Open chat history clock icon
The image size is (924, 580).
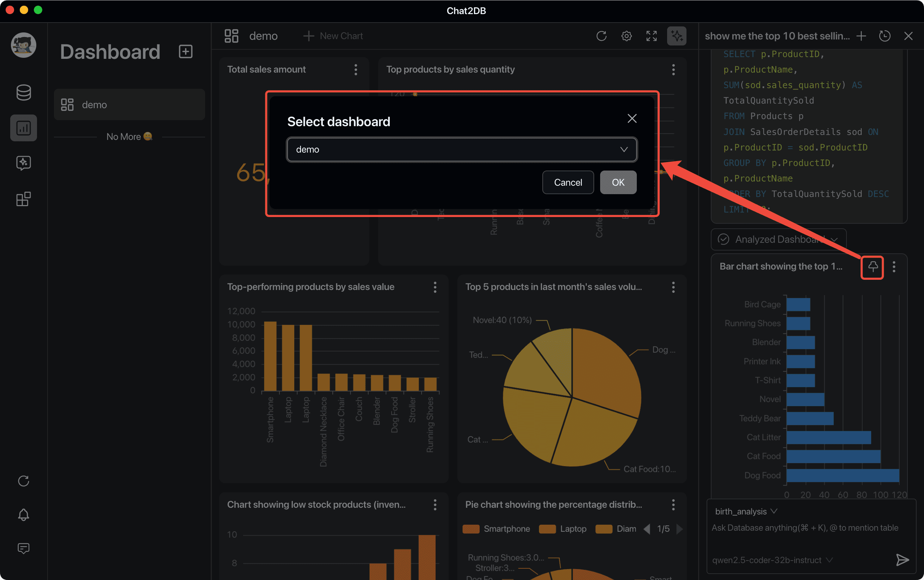pos(885,36)
